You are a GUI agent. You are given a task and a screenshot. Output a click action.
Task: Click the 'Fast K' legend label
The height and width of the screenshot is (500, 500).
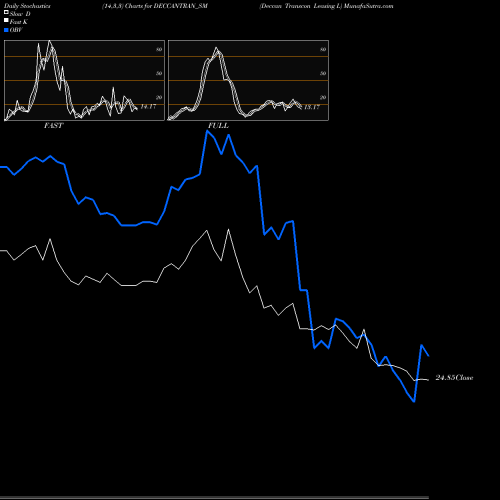tap(19, 22)
